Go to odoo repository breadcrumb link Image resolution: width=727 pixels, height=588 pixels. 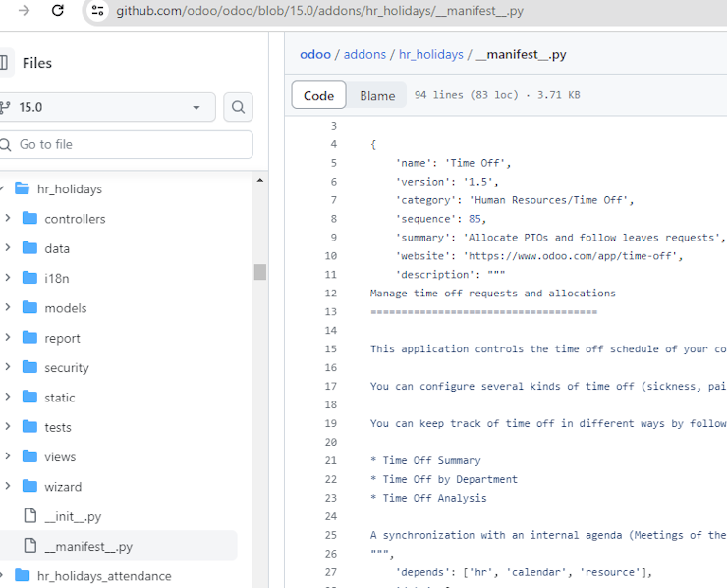(315, 54)
